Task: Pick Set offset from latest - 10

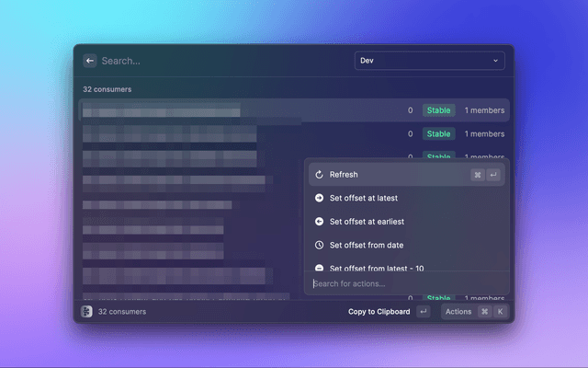Action: (377, 268)
